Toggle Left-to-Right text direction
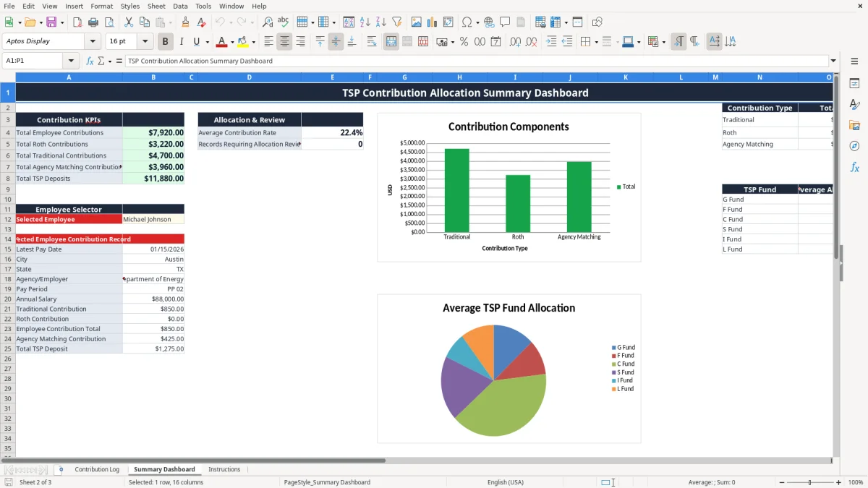The image size is (868, 488). pyautogui.click(x=678, y=42)
